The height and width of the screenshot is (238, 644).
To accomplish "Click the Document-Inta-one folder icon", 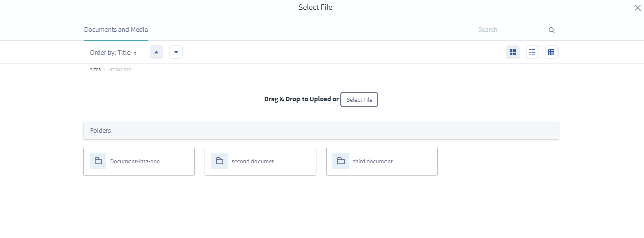I will point(98,161).
